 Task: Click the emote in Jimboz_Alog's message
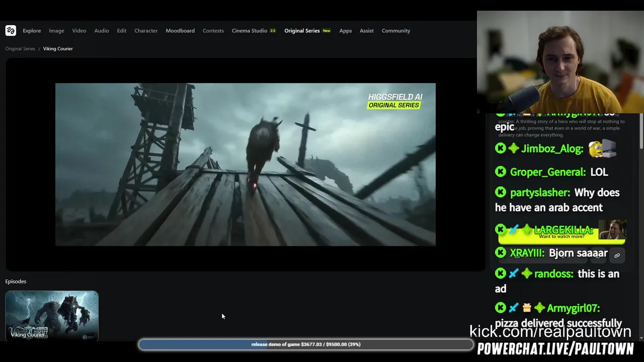(x=602, y=148)
